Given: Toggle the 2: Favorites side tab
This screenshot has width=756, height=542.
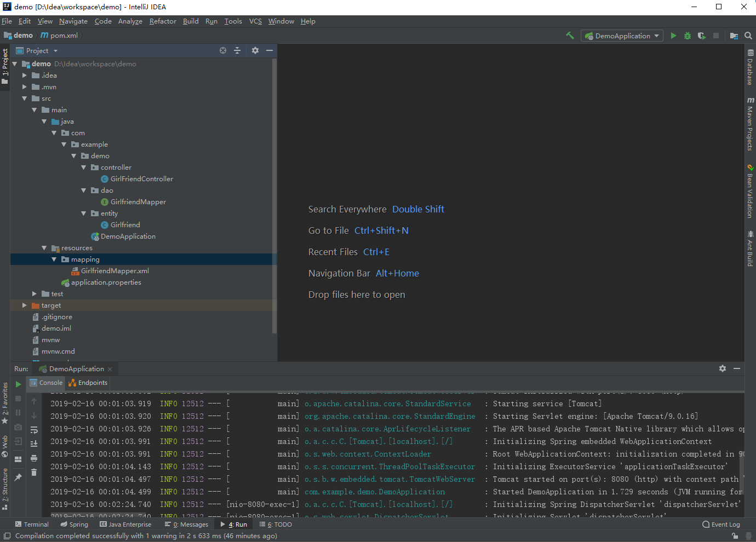Looking at the screenshot, I should click(x=5, y=403).
